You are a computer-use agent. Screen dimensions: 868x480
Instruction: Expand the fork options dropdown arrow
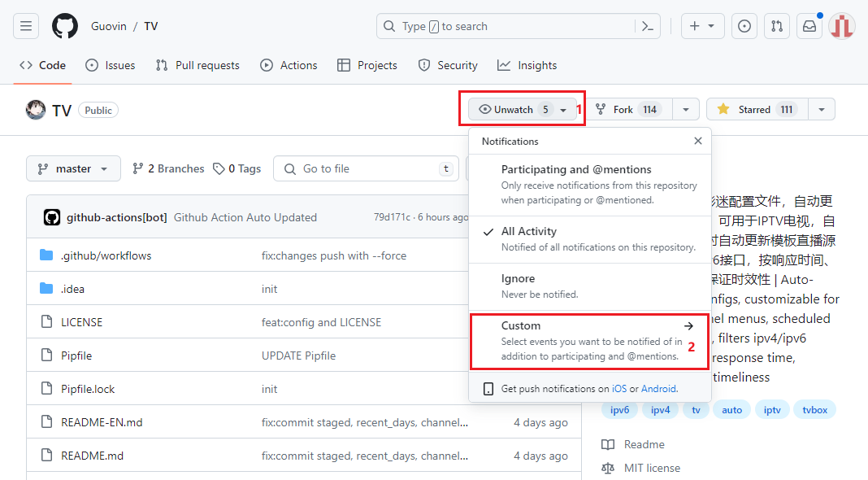coord(686,109)
